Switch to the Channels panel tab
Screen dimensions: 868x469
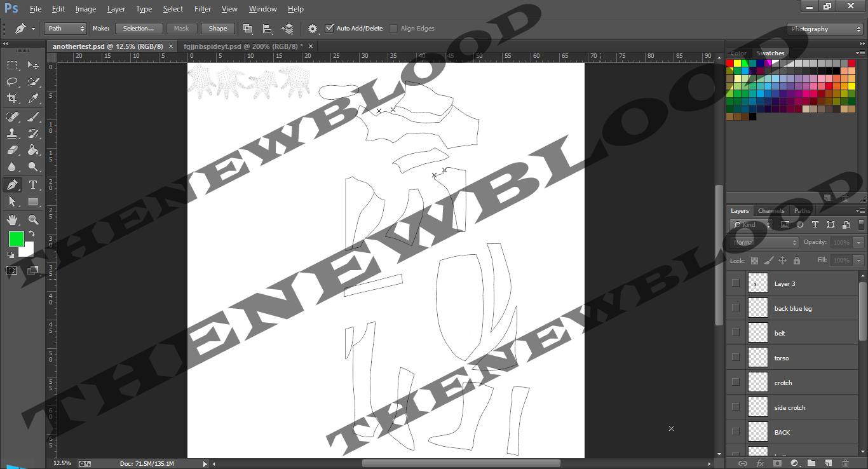click(x=771, y=211)
